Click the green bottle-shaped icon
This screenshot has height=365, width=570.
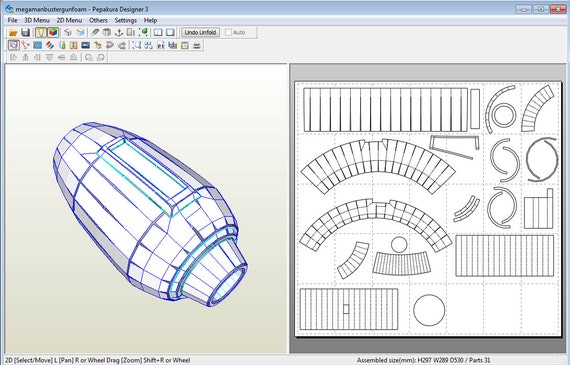62,45
